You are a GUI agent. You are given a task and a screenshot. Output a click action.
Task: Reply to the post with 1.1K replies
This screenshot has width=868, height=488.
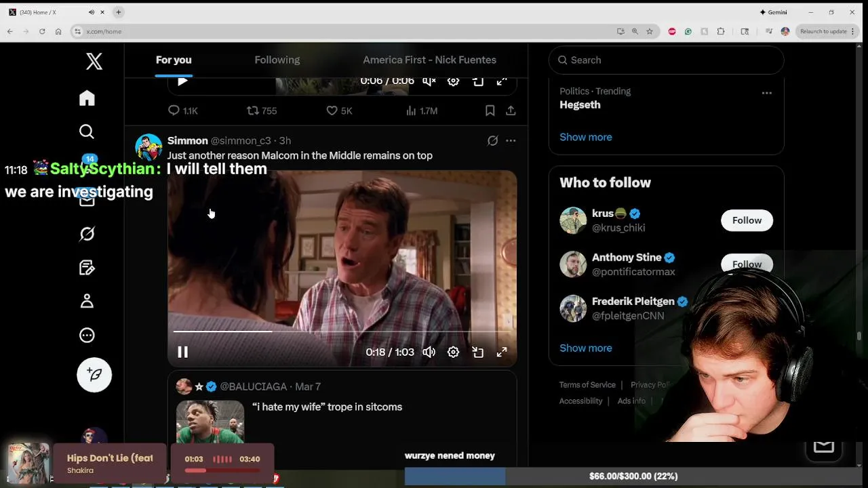point(182,110)
